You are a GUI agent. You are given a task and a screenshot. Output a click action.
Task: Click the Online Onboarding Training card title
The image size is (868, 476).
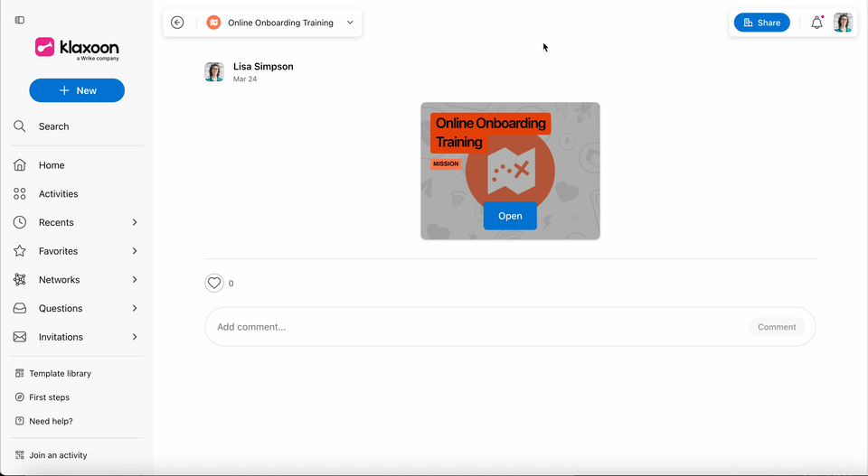point(490,133)
